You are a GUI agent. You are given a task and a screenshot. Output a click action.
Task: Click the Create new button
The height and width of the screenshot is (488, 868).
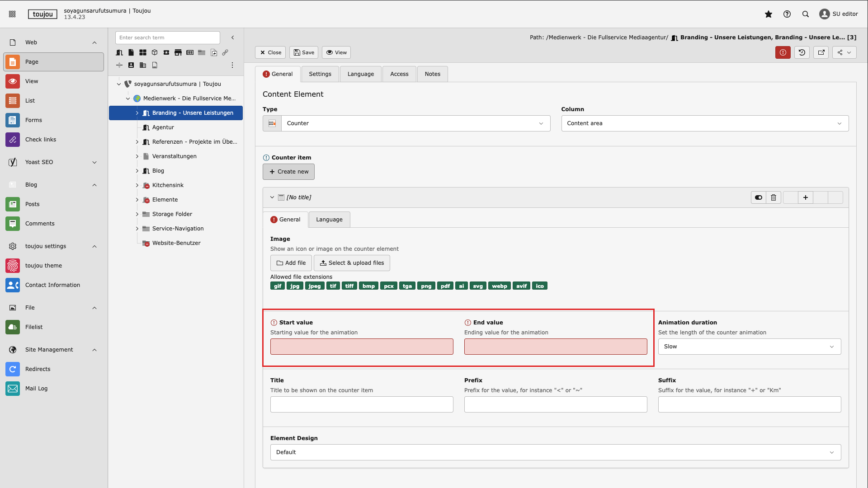(x=288, y=172)
